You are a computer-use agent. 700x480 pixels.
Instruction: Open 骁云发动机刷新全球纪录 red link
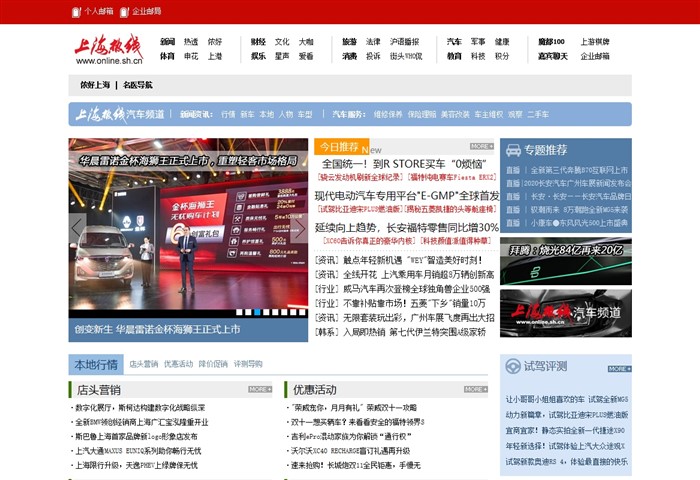coord(359,177)
